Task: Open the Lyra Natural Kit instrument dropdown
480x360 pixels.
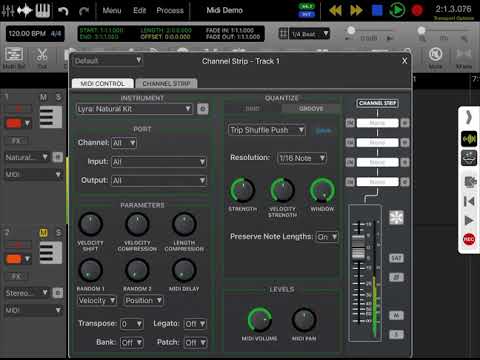Action: pos(134,109)
